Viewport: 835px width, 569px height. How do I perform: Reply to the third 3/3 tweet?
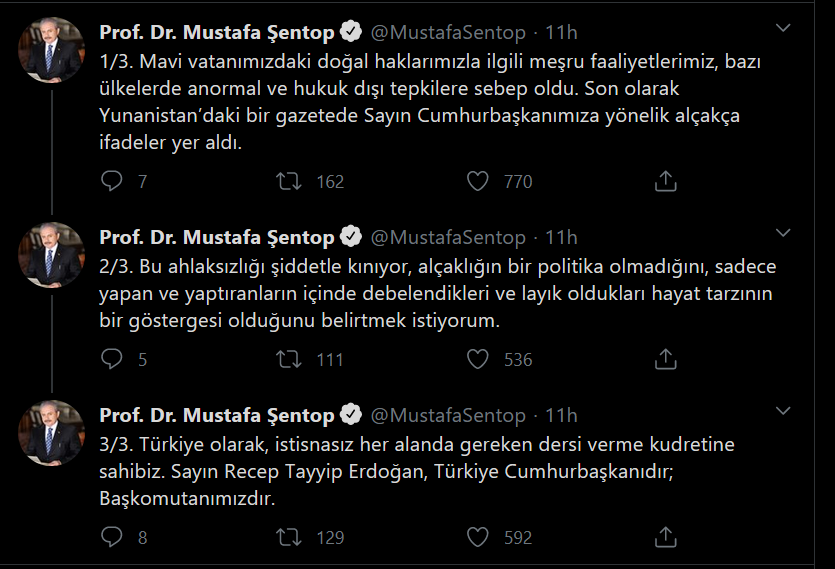pyautogui.click(x=113, y=537)
